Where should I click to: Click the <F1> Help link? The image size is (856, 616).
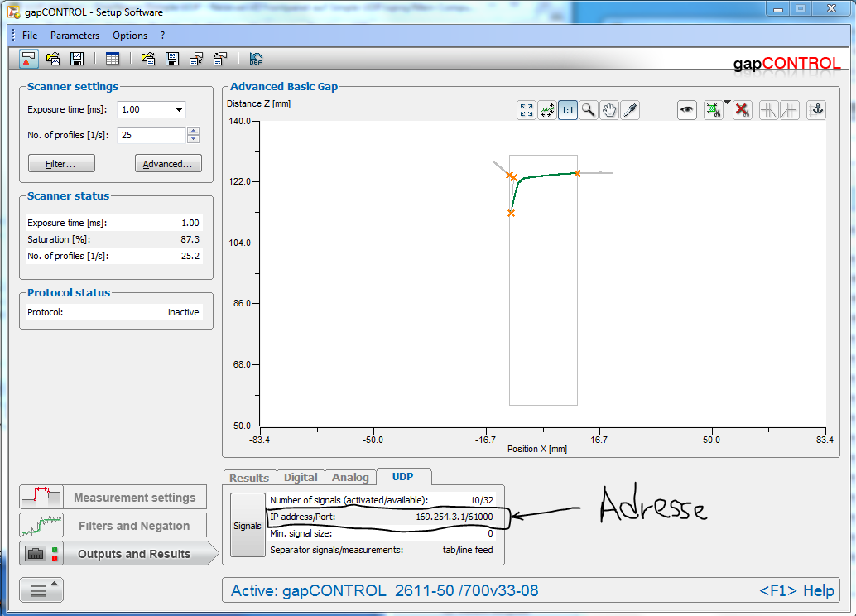click(796, 590)
